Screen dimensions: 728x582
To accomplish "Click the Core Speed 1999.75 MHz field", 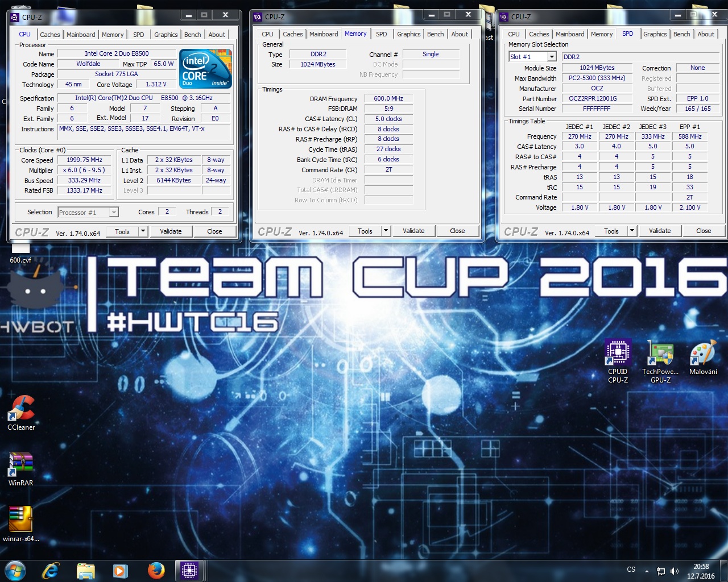I will [x=85, y=160].
